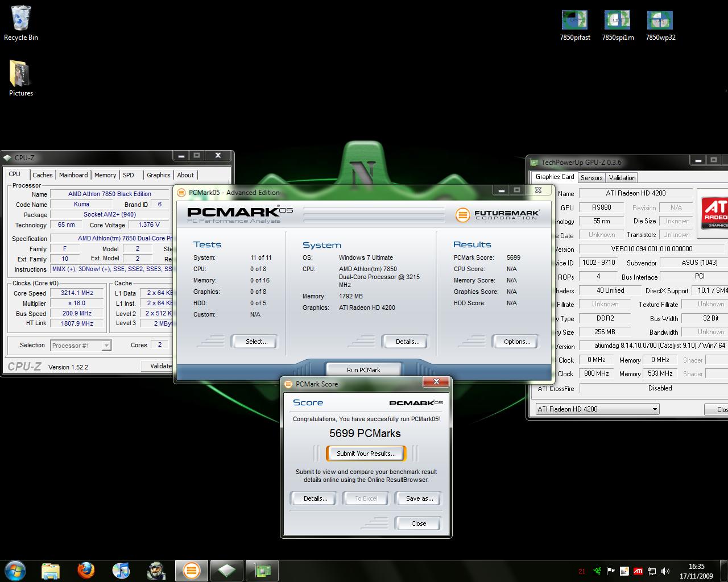728x582 pixels.
Task: Open the Recycle Bin desktop icon
Action: pos(21,23)
